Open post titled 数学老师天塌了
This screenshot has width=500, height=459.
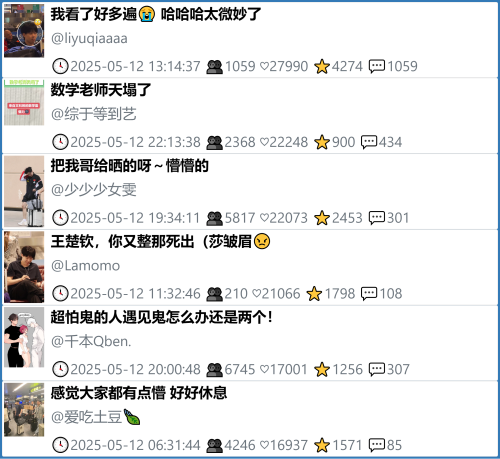(x=101, y=90)
